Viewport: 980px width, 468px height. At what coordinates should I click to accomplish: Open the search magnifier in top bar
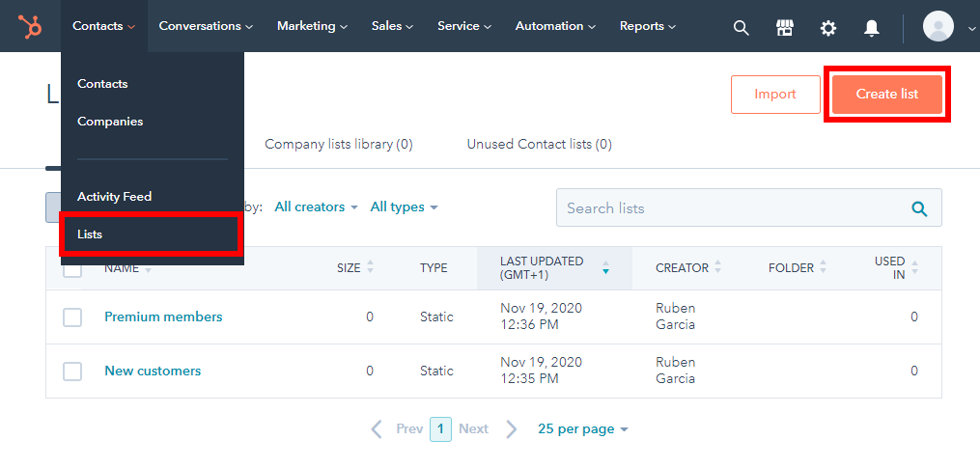point(741,27)
